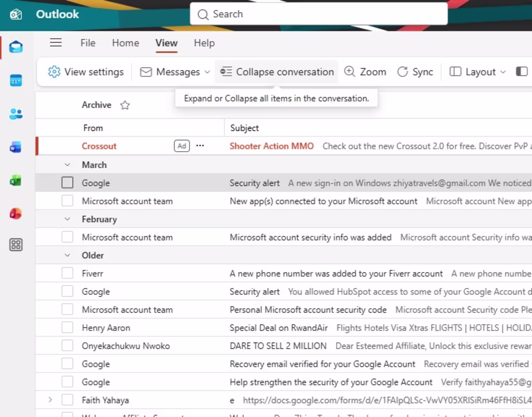Image resolution: width=532 pixels, height=417 pixels.
Task: Open Special Deal on RwandAir email
Action: [x=283, y=328]
